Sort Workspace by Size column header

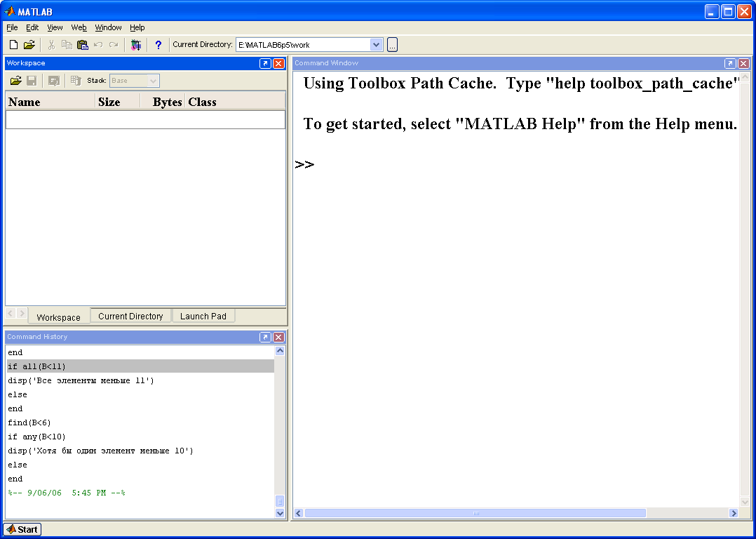[x=118, y=102]
